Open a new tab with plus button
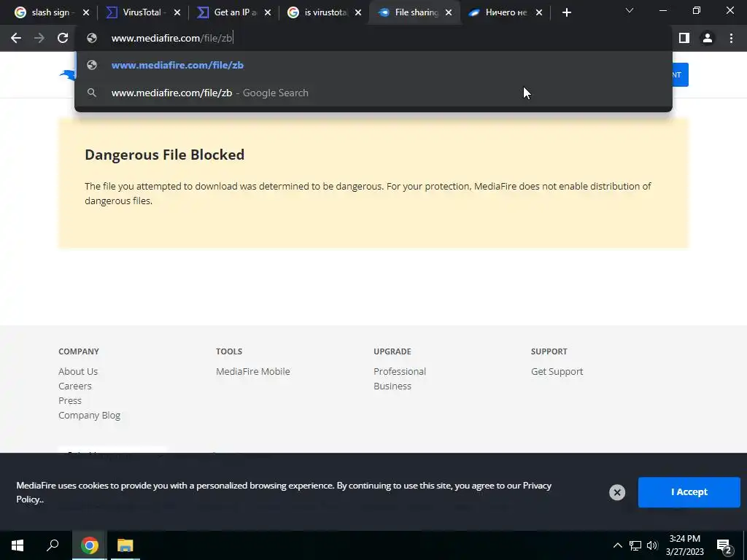Image resolution: width=747 pixels, height=560 pixels. click(x=566, y=13)
